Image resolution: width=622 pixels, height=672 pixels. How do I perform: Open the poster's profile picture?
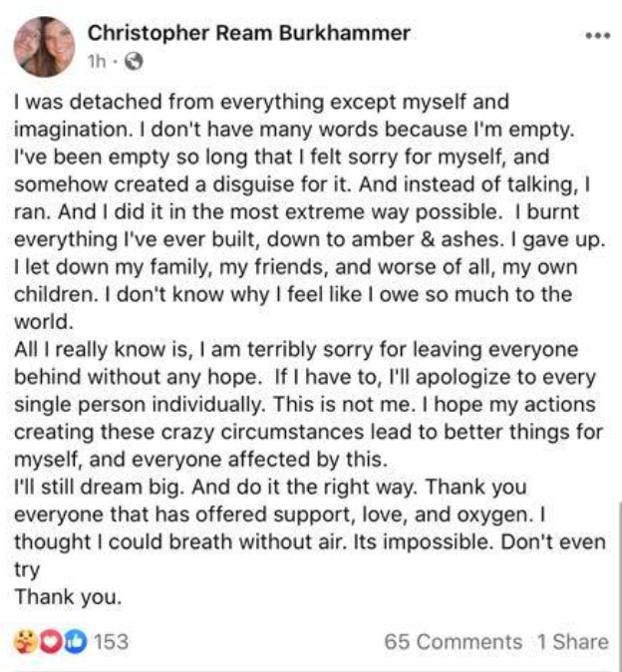[44, 46]
